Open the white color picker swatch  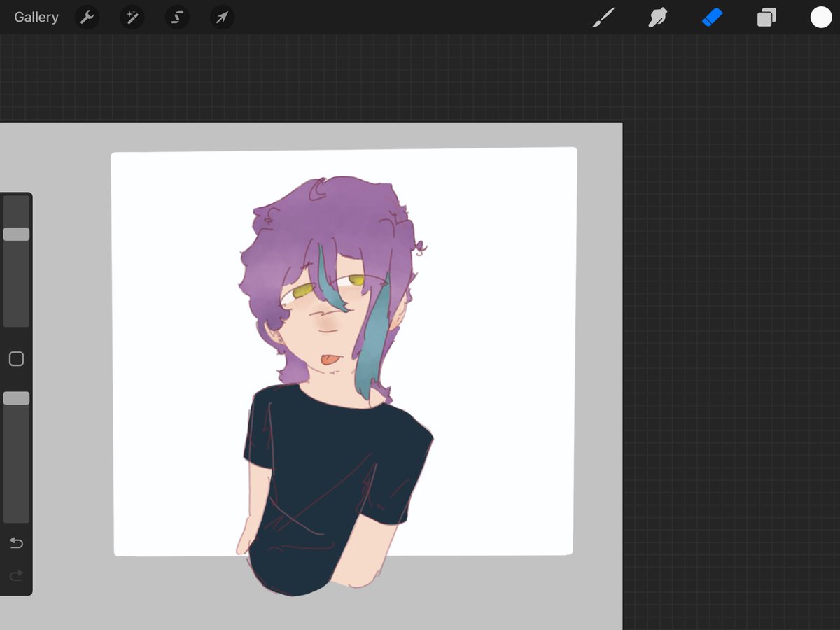pos(821,17)
